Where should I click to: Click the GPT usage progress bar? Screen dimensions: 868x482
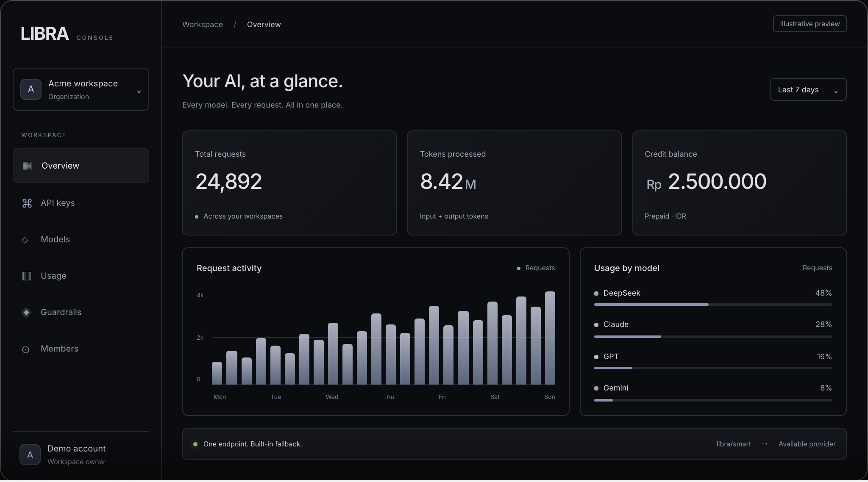click(x=713, y=368)
